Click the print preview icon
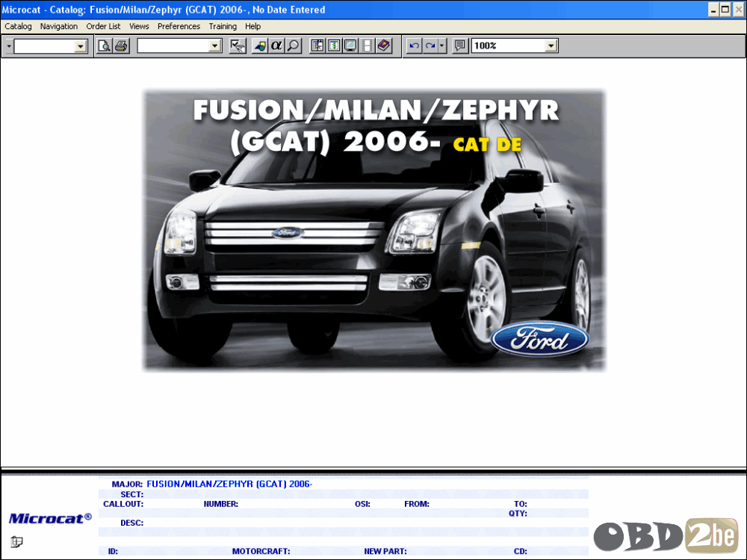 click(x=105, y=46)
